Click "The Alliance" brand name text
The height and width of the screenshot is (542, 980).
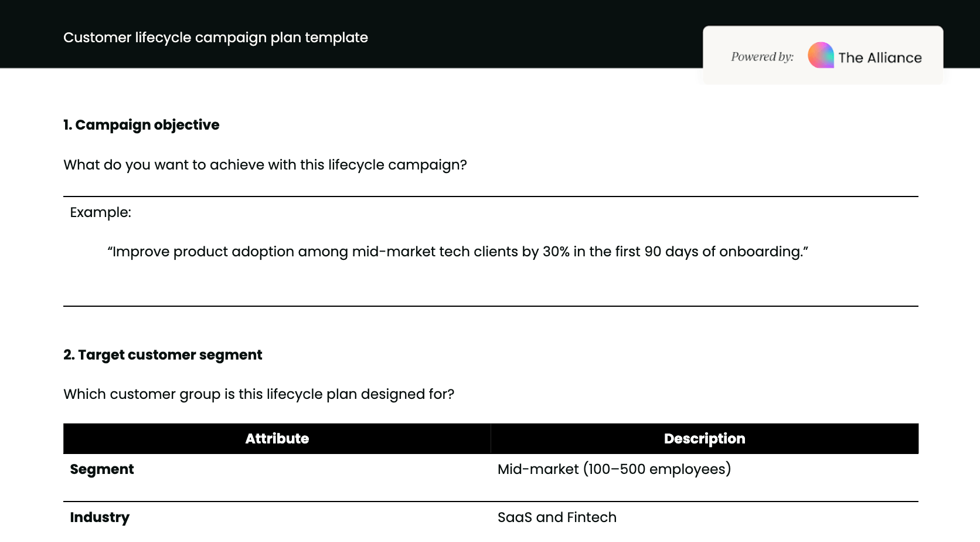coord(880,57)
